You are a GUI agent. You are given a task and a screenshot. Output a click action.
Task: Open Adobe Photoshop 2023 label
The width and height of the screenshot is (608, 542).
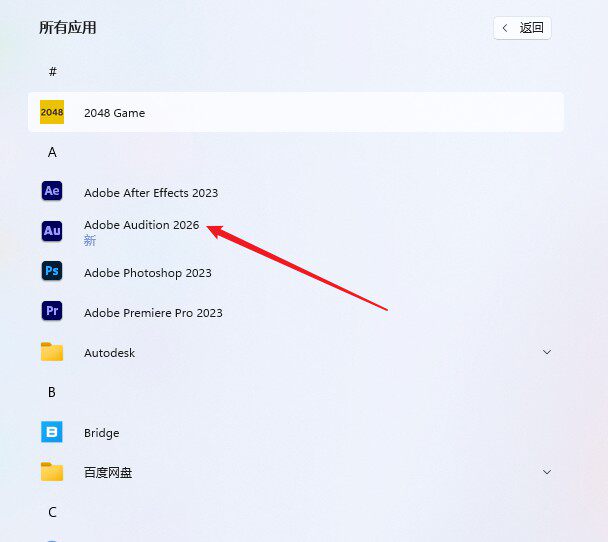point(148,273)
